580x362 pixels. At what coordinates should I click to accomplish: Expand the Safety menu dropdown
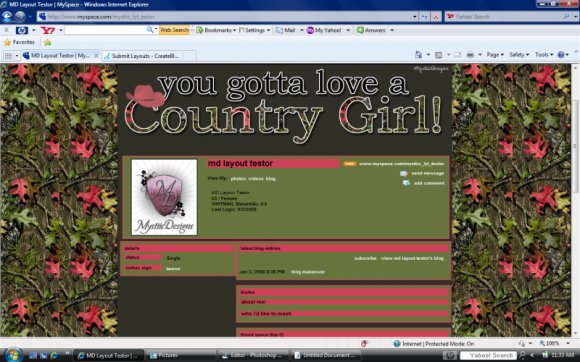tap(519, 55)
